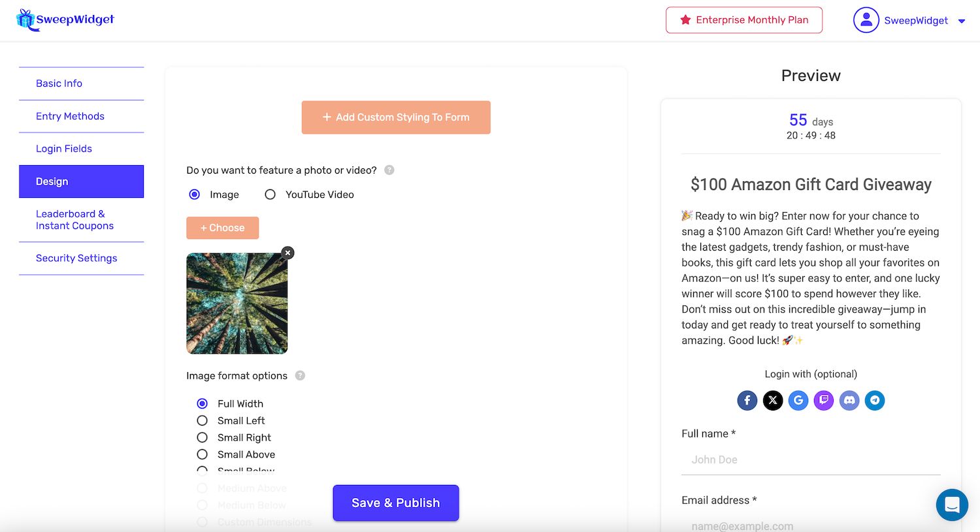This screenshot has height=532, width=980.
Task: Click the help icon next to photo question
Action: (388, 170)
